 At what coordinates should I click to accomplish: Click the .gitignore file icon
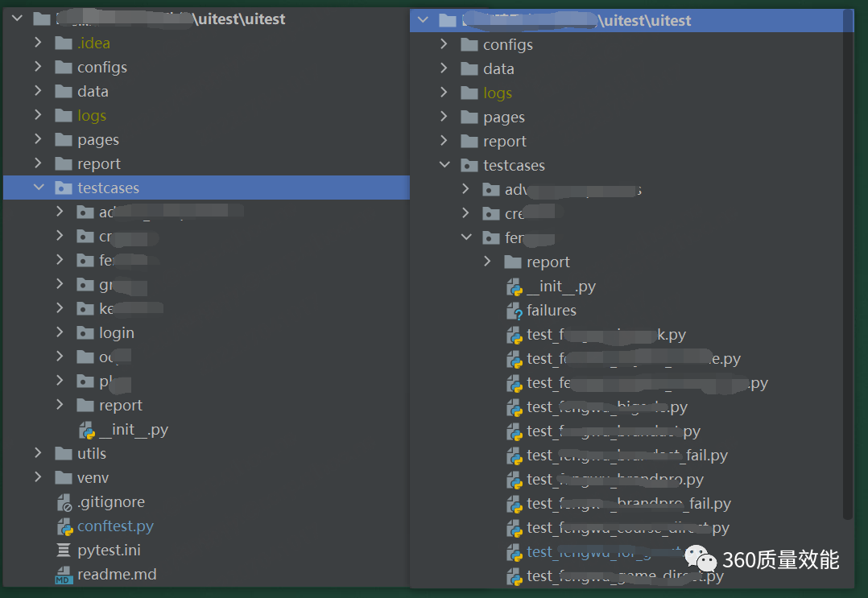pyautogui.click(x=64, y=502)
